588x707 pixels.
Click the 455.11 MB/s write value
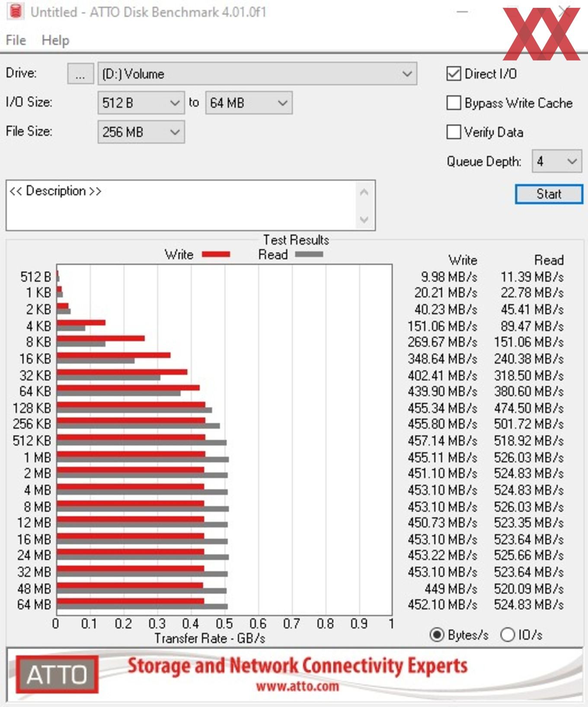(x=442, y=457)
